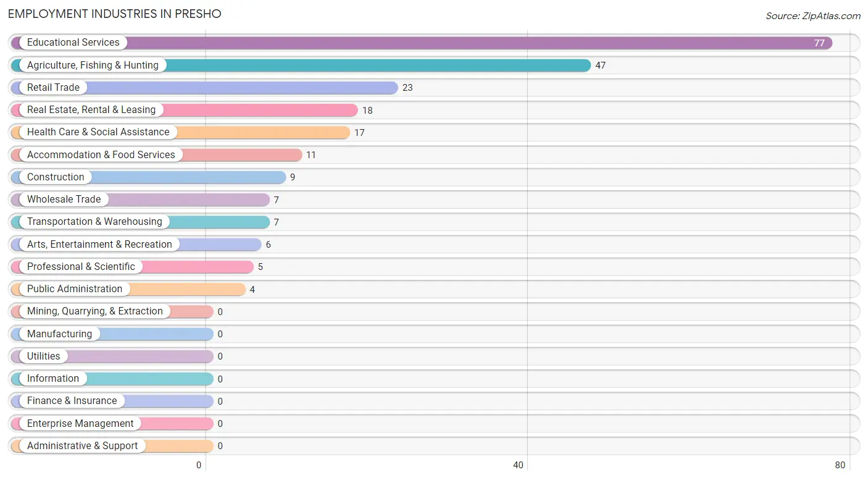The image size is (868, 480).
Task: Click Mining, Quarrying, & Extraction label
Action: coord(95,311)
